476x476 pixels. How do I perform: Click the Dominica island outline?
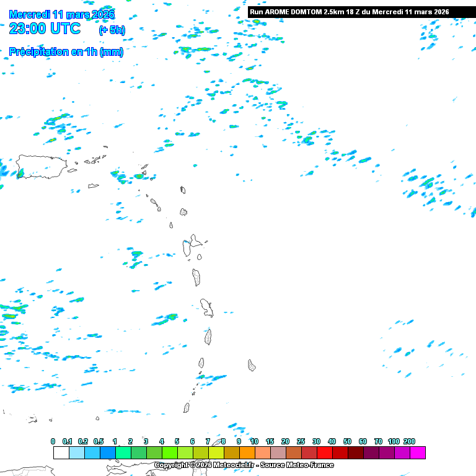pyautogui.click(x=196, y=277)
